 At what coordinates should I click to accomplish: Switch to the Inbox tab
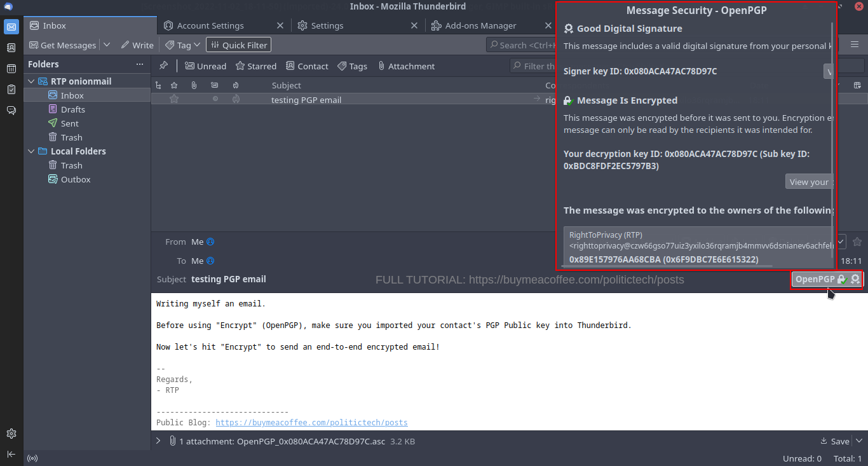tap(90, 25)
